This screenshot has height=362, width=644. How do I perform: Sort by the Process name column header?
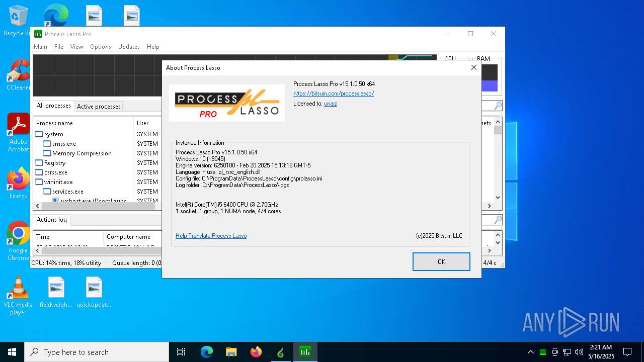[x=84, y=123]
